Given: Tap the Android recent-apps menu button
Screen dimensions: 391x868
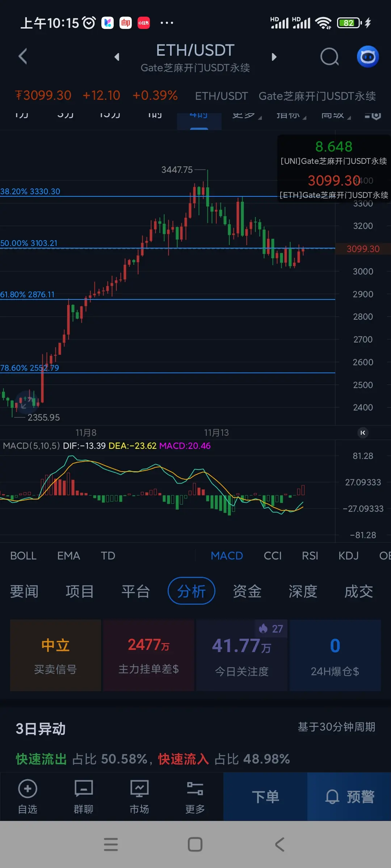Looking at the screenshot, I should 111,844.
